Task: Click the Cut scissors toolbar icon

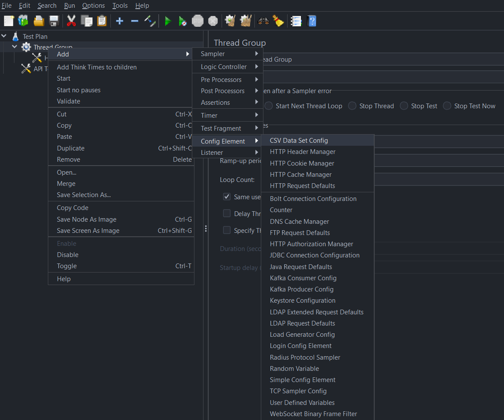Action: [71, 20]
